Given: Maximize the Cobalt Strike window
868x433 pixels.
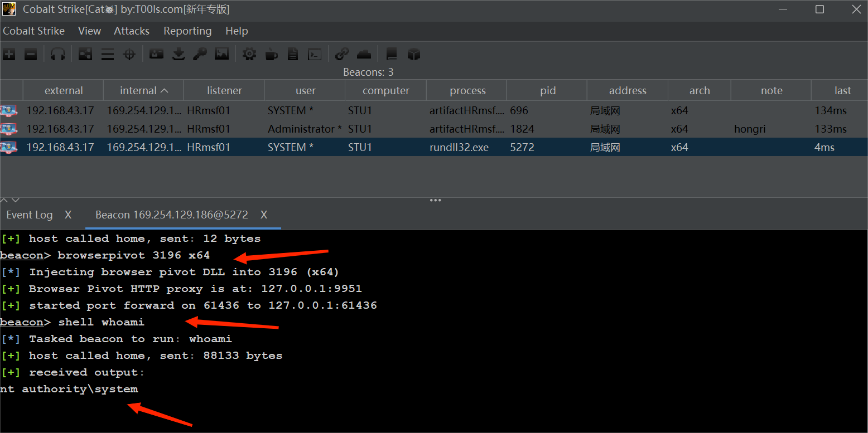Looking at the screenshot, I should tap(819, 9).
